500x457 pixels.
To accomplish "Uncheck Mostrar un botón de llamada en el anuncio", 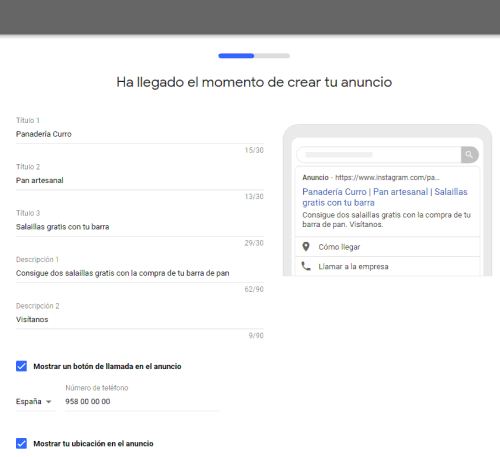I will tap(21, 366).
